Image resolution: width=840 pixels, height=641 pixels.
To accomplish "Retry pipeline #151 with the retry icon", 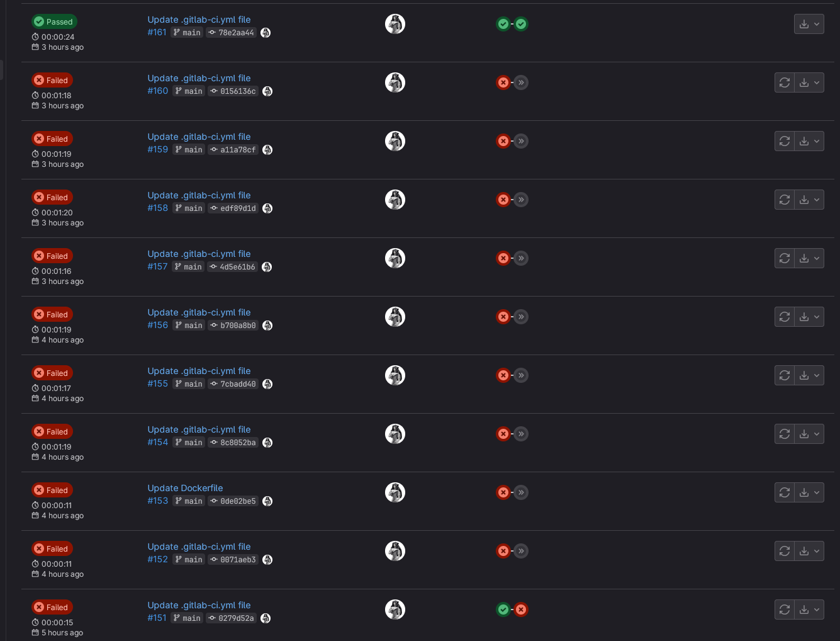I will [x=785, y=610].
